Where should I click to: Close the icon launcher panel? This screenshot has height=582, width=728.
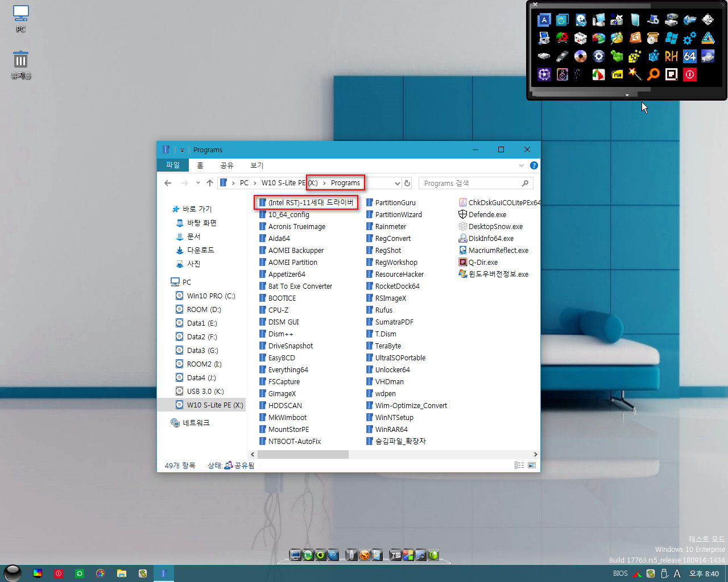click(535, 5)
